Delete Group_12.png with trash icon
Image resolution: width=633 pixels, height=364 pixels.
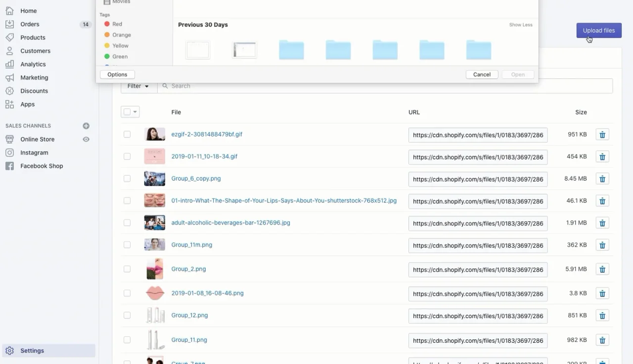tap(602, 316)
